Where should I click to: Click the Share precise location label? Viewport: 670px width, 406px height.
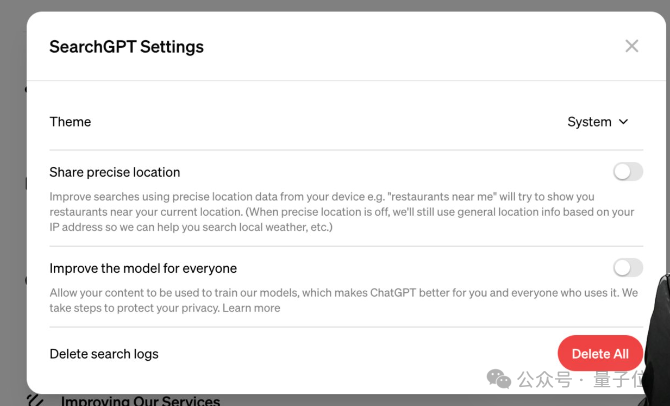[115, 172]
